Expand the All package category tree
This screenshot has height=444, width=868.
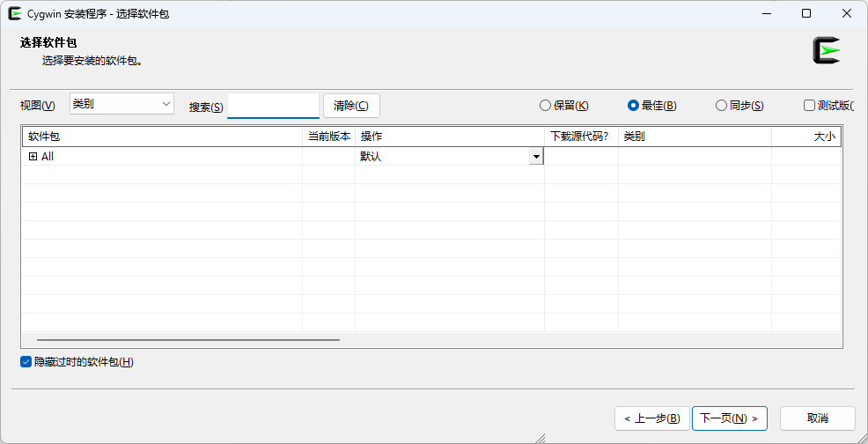click(33, 157)
